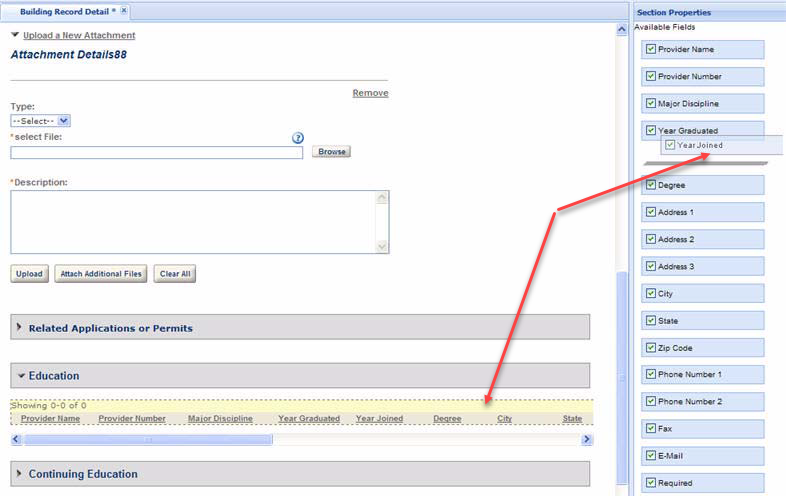Click the Browse button
Viewport: 786px width, 496px height.
pos(331,152)
